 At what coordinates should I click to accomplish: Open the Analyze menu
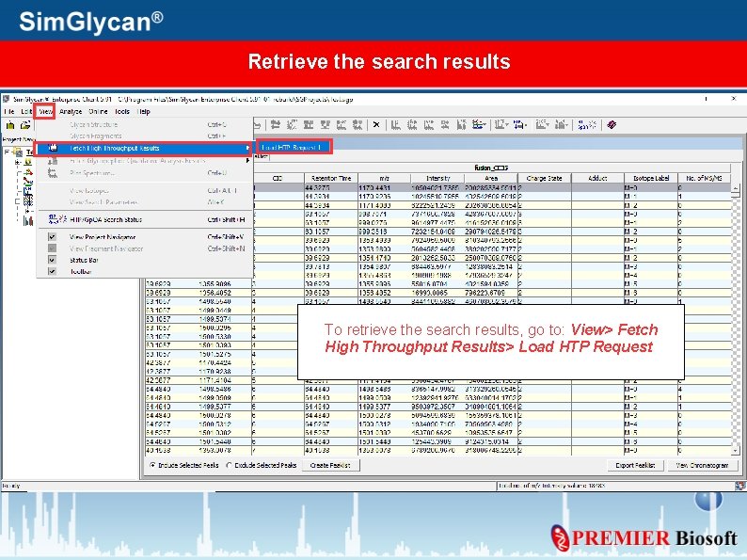point(71,111)
